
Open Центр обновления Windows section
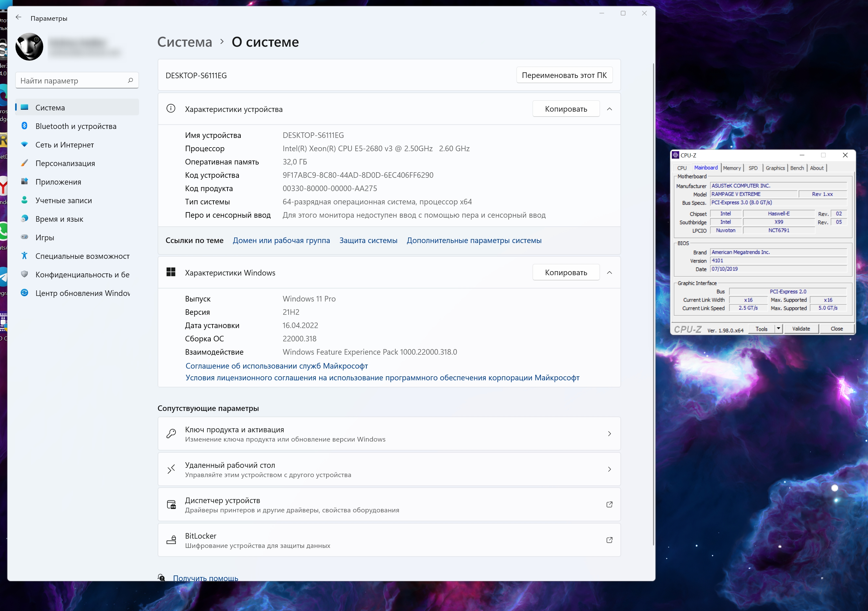click(82, 293)
